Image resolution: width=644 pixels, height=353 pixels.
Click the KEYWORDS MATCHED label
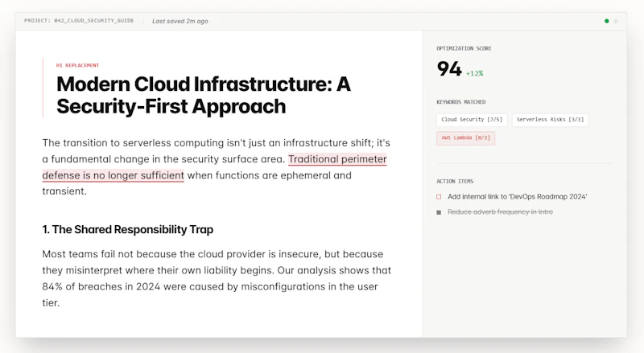pos(460,102)
